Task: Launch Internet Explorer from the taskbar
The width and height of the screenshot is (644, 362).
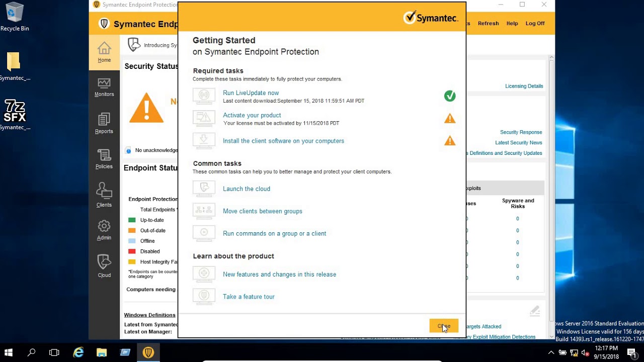Action: click(78, 352)
